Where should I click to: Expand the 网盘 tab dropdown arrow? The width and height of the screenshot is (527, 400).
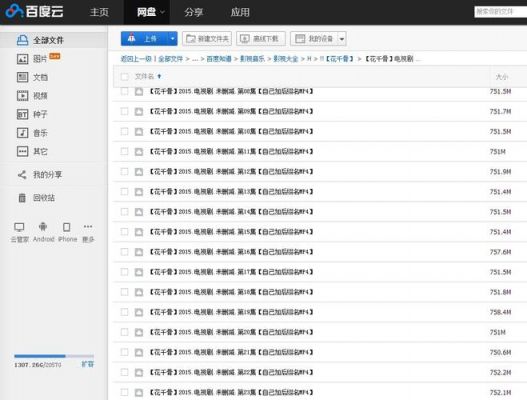162,12
